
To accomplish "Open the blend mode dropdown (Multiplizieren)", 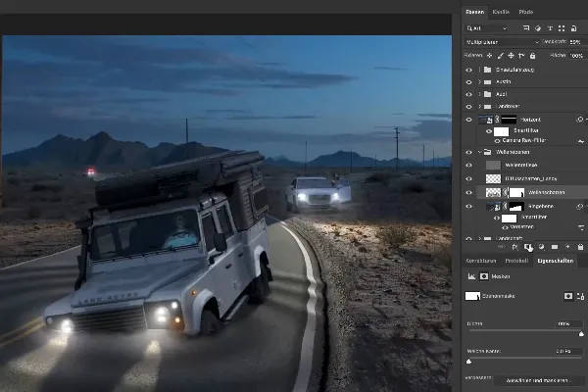I will [502, 42].
